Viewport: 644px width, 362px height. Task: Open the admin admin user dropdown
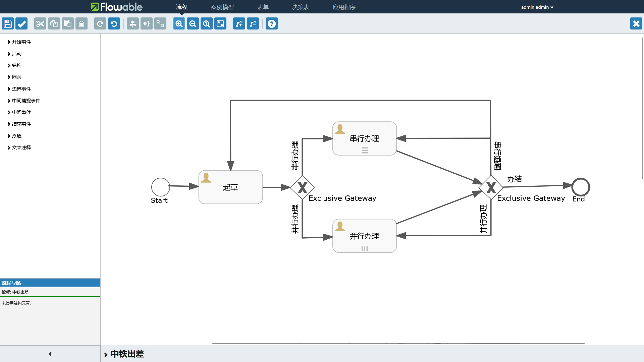pyautogui.click(x=537, y=7)
